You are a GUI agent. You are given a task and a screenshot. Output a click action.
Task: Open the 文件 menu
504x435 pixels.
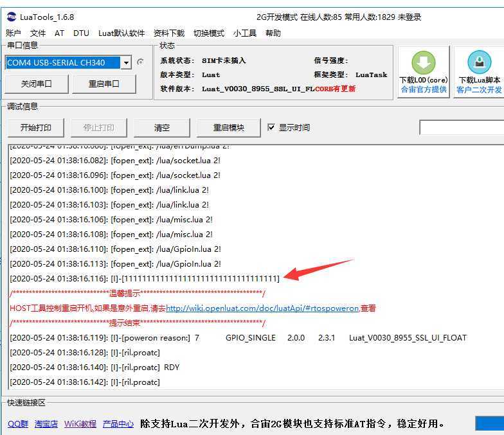click(37, 33)
